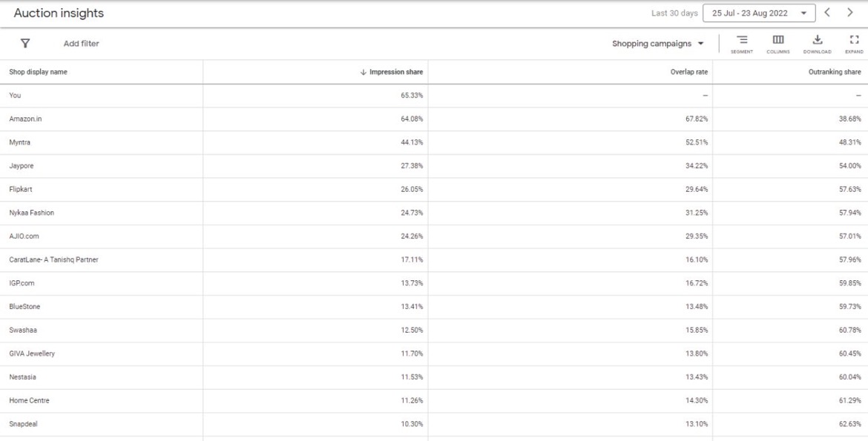The width and height of the screenshot is (868, 441).
Task: Sort by Shop display name column
Action: (38, 72)
